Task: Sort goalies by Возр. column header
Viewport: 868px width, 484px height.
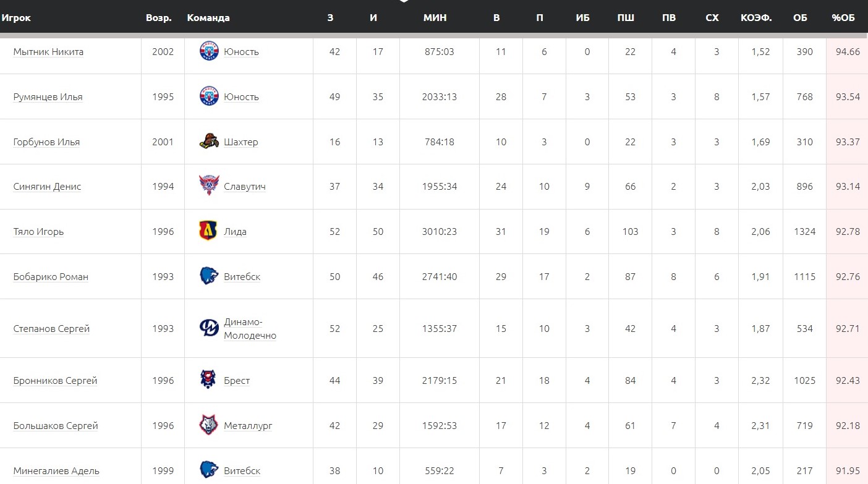Action: pyautogui.click(x=159, y=17)
